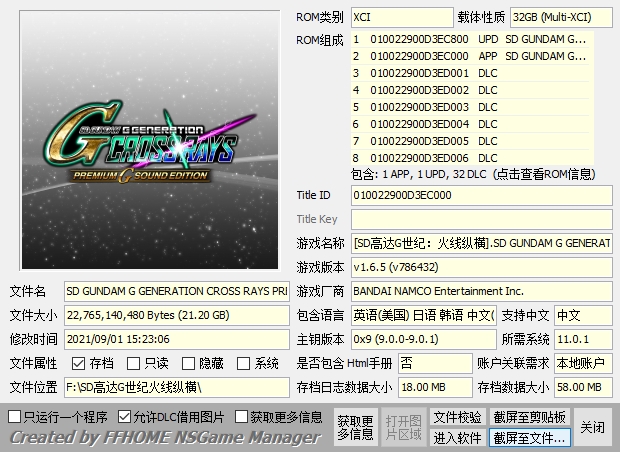The height and width of the screenshot is (452, 620).
Task: Toggle the 存档 file attribute checkbox
Action: point(79,364)
